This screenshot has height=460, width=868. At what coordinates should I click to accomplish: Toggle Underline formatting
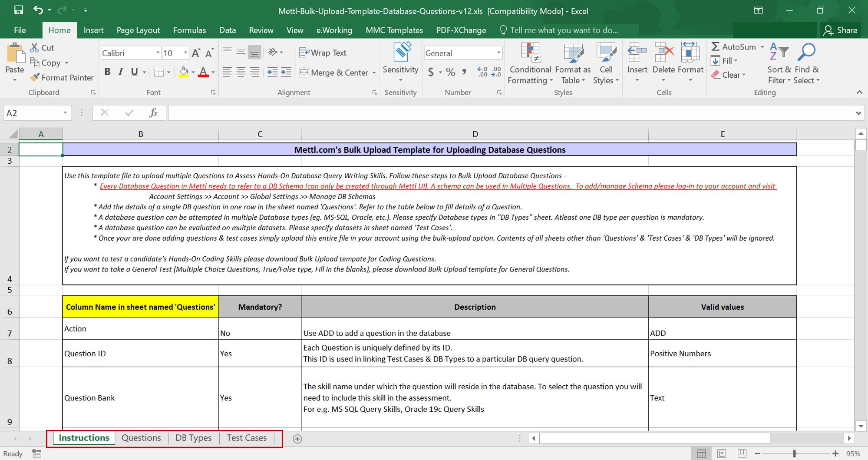coord(135,72)
